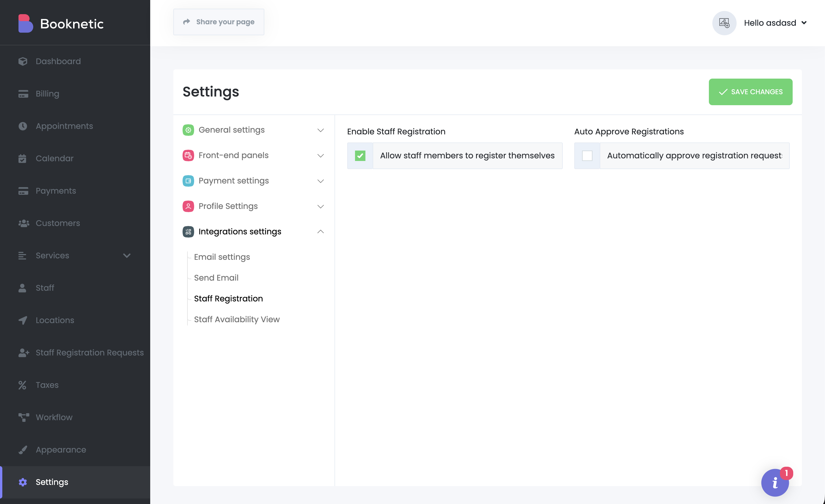
Task: Open Appearance brush icon
Action: (23, 450)
